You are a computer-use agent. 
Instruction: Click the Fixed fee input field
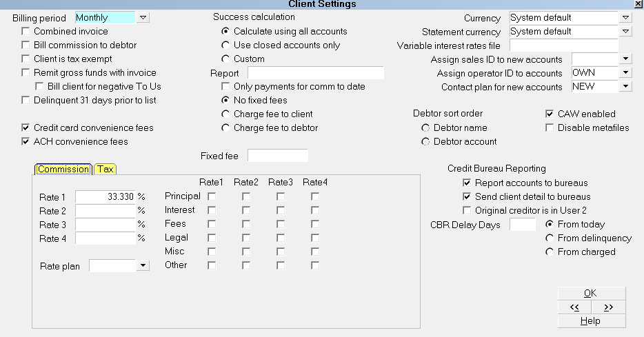[x=278, y=156]
